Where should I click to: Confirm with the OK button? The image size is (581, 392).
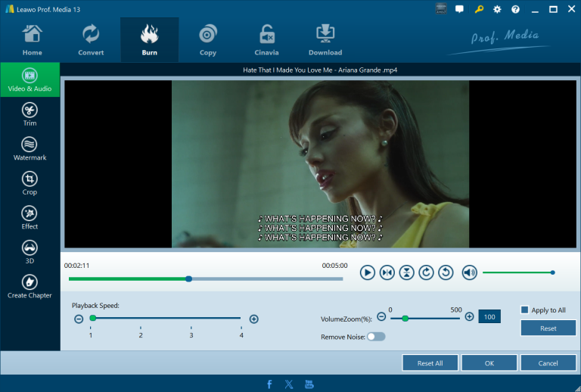point(489,363)
